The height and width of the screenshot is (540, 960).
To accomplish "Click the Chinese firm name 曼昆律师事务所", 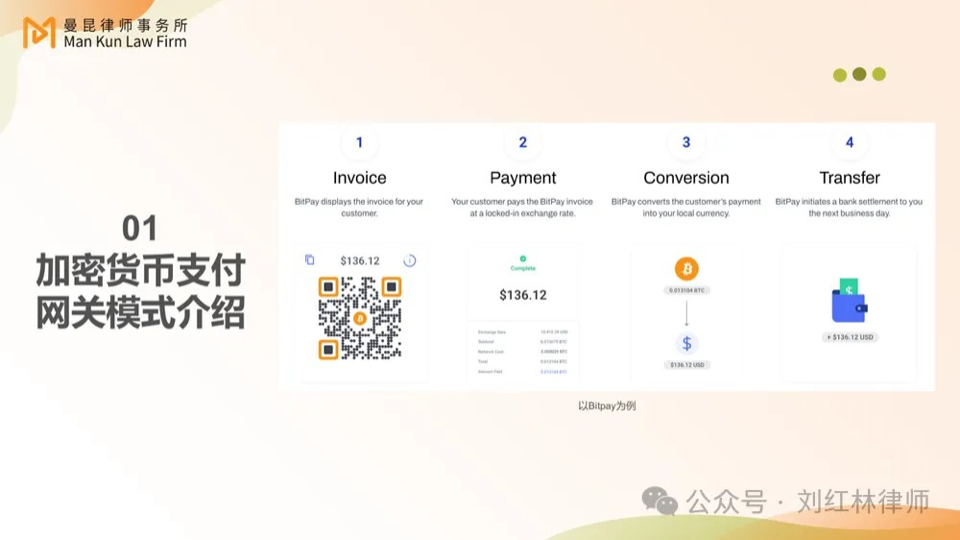I will [126, 25].
